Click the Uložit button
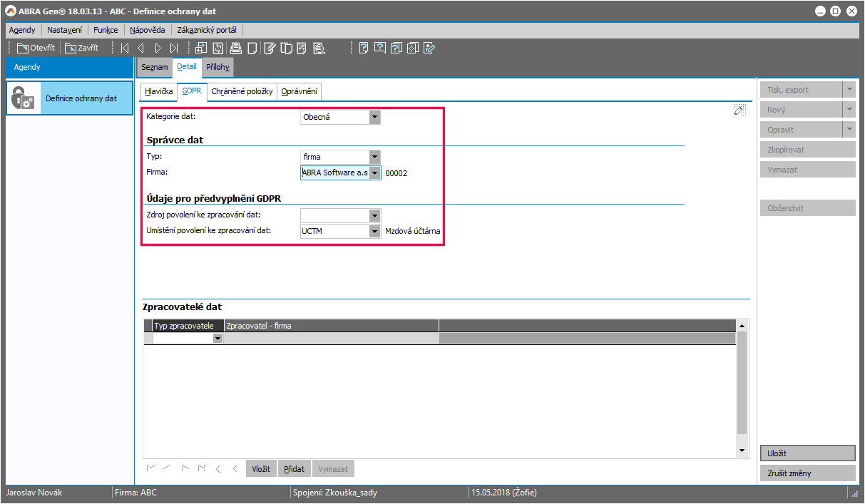This screenshot has height=504, width=865. tap(807, 453)
